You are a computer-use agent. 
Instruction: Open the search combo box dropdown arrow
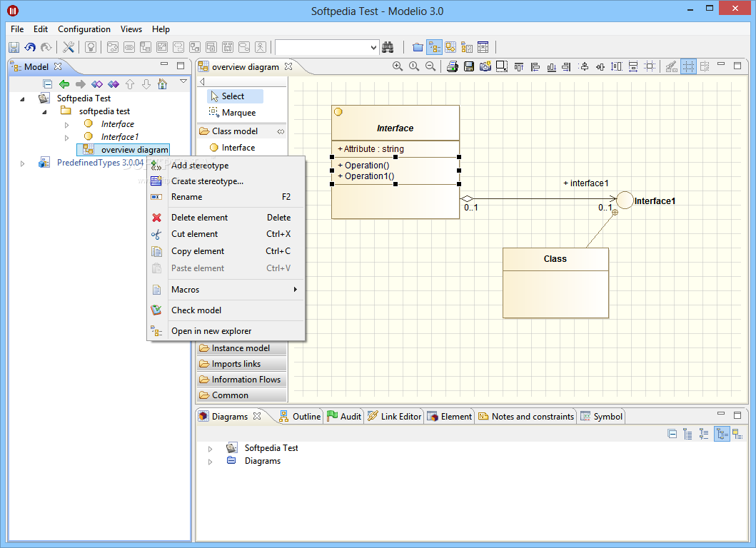[373, 47]
